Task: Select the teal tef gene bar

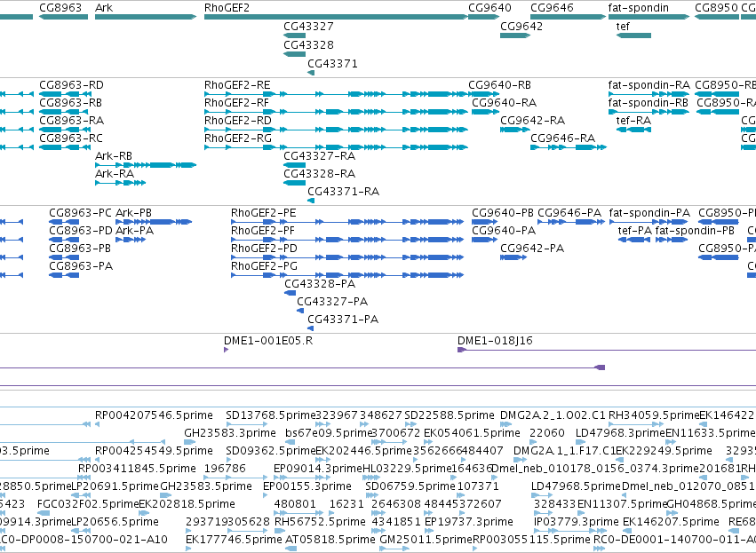Action: click(x=633, y=36)
